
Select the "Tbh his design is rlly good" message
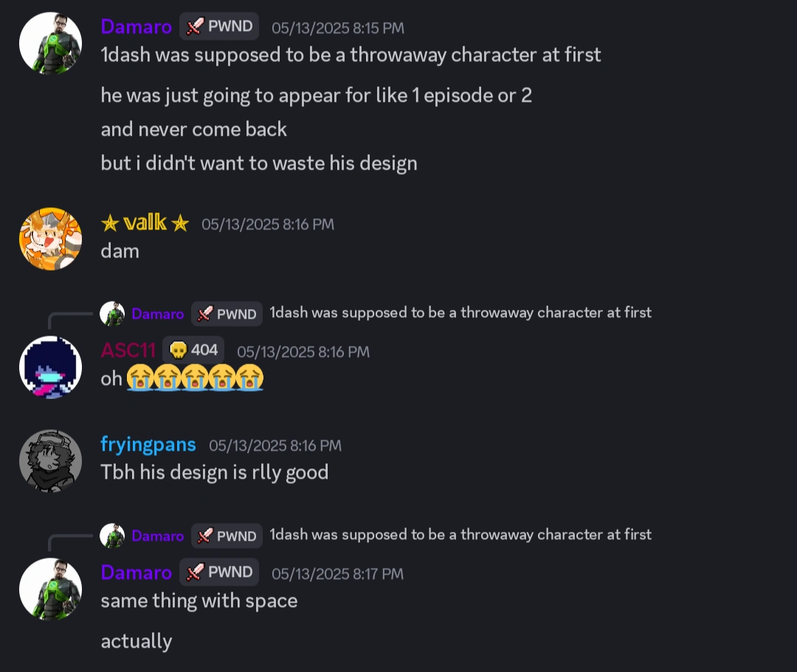click(x=214, y=472)
